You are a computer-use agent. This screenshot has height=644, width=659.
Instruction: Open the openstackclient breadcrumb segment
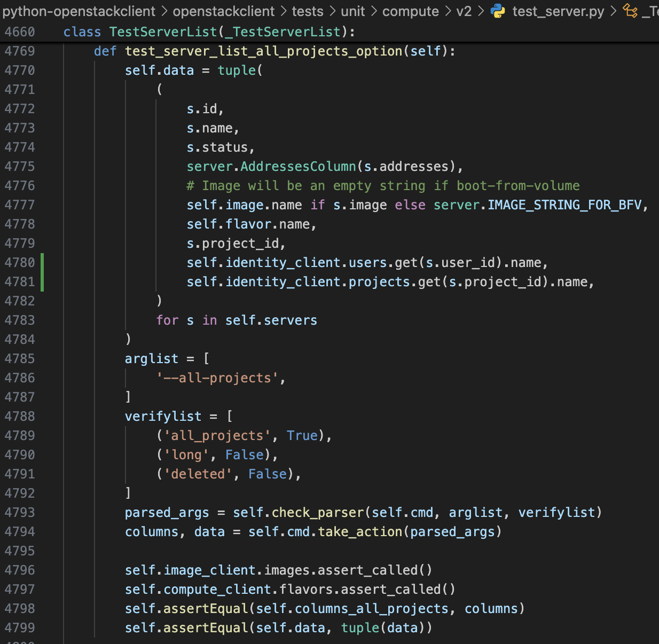click(223, 11)
